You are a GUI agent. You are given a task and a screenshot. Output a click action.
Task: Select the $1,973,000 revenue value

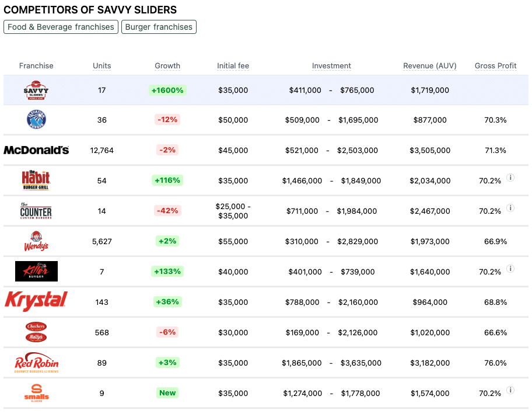pos(430,241)
